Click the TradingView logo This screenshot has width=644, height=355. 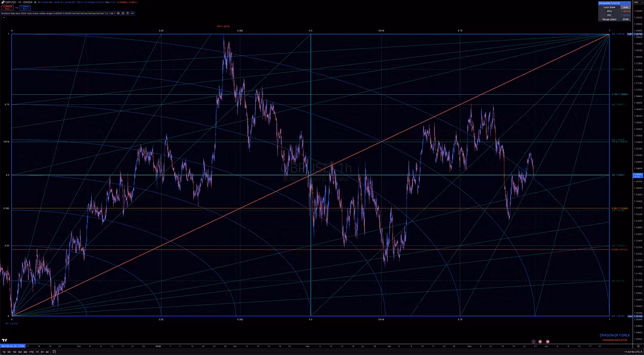click(x=5, y=340)
